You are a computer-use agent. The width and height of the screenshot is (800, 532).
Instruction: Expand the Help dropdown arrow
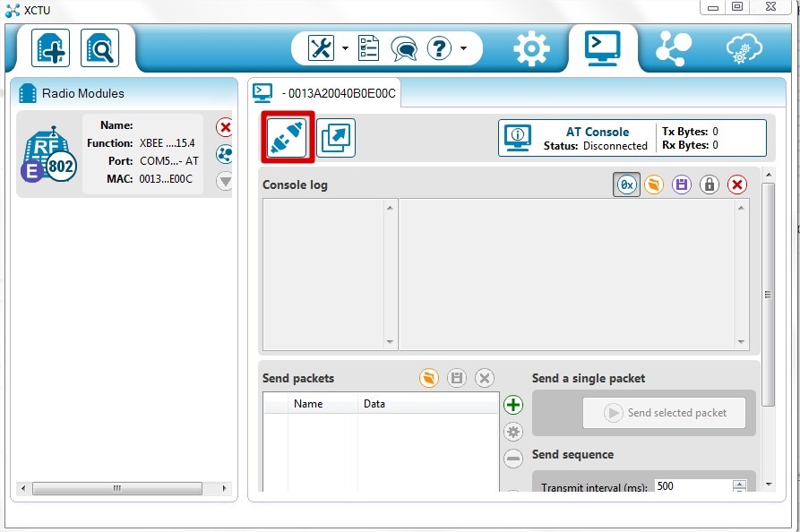pyautogui.click(x=463, y=48)
